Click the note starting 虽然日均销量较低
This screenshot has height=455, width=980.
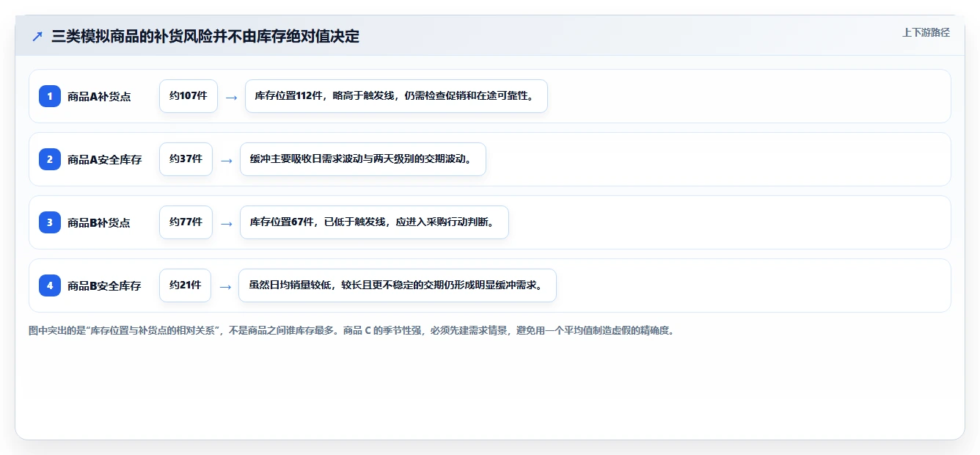[398, 285]
